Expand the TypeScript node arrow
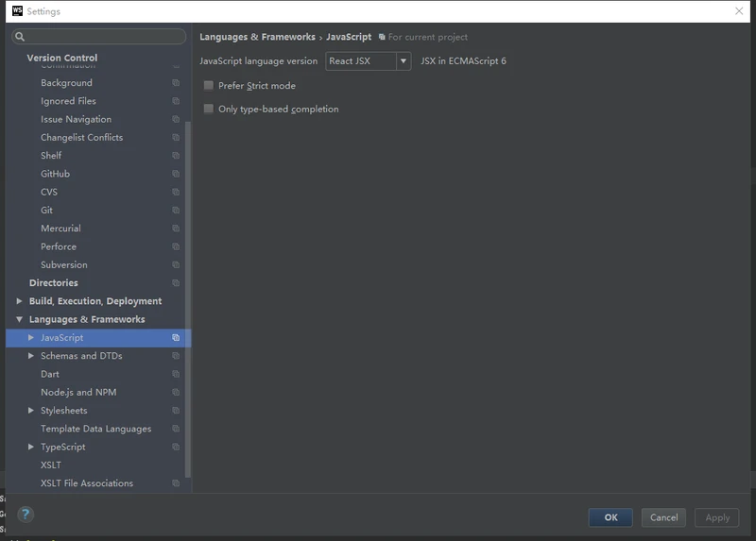 coord(31,448)
